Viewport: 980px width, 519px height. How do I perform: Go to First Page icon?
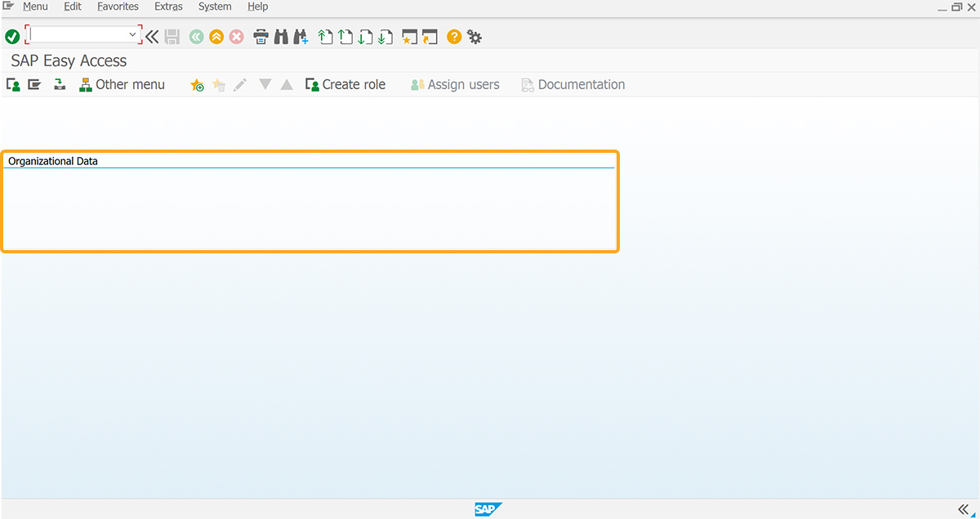(326, 37)
